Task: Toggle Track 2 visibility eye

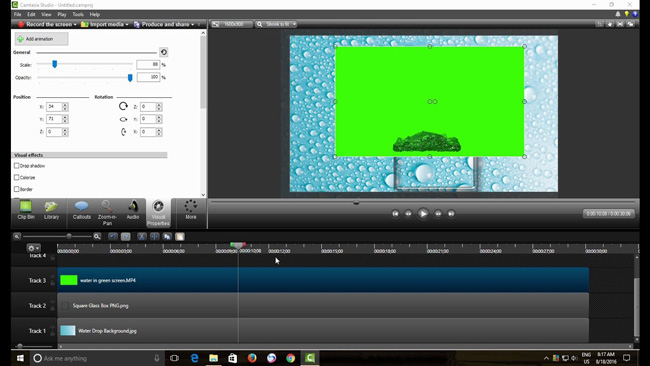Action: tap(53, 302)
